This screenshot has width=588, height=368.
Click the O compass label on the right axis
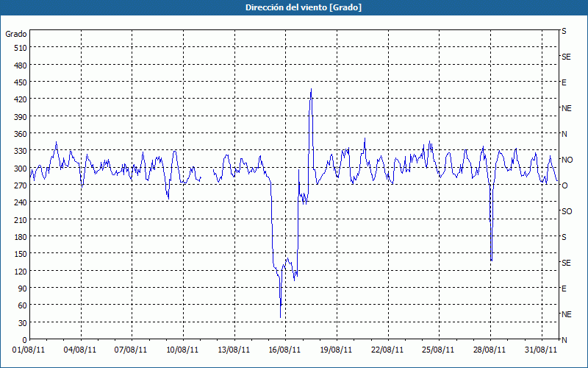(x=564, y=185)
